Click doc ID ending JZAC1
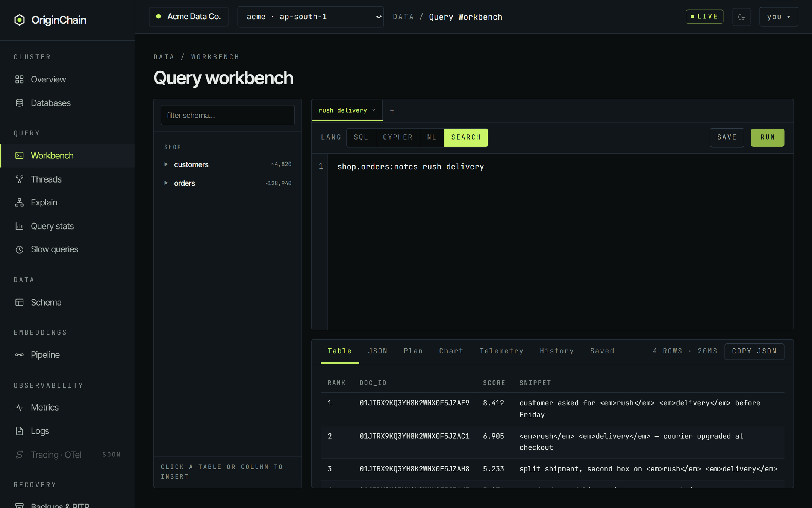812x508 pixels. [414, 436]
